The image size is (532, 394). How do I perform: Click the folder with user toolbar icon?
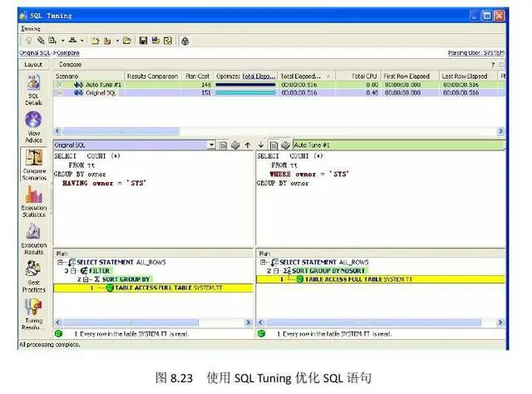click(x=107, y=41)
